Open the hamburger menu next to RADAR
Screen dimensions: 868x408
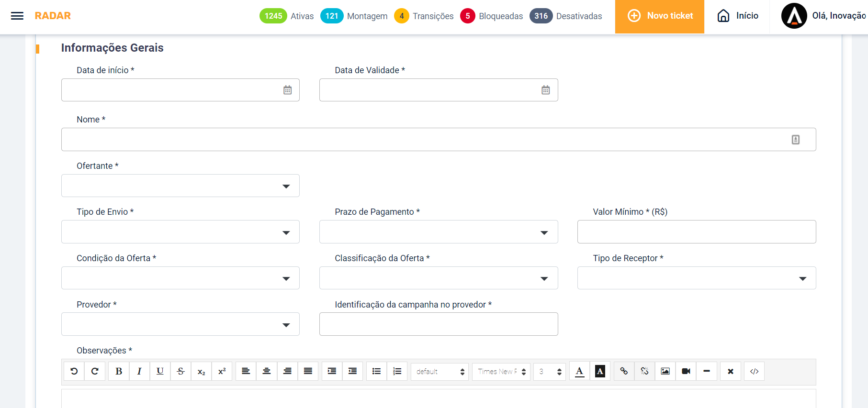[x=17, y=16]
